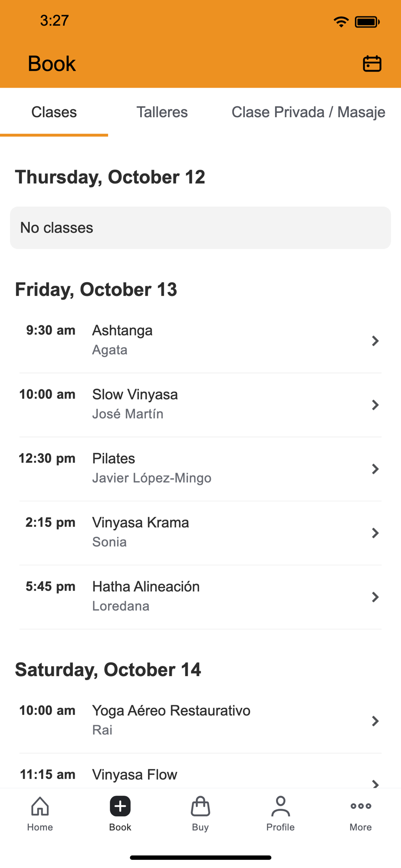401x868 pixels.
Task: Tap the Book plus icon
Action: pyautogui.click(x=120, y=806)
